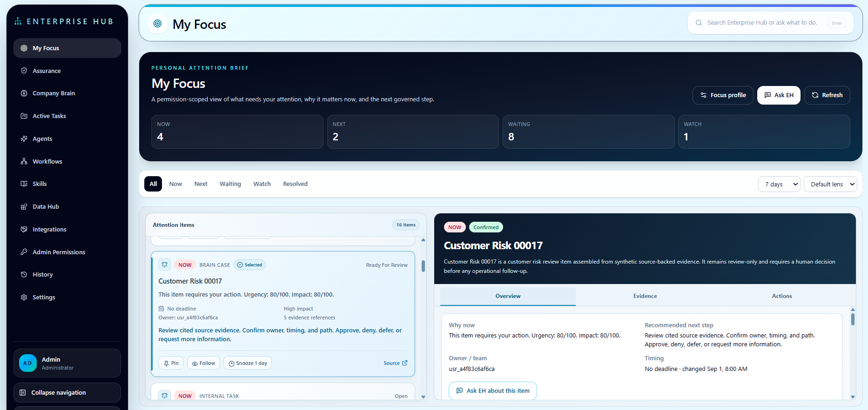Click the search magnifier icon
The image size is (868, 410).
click(699, 23)
